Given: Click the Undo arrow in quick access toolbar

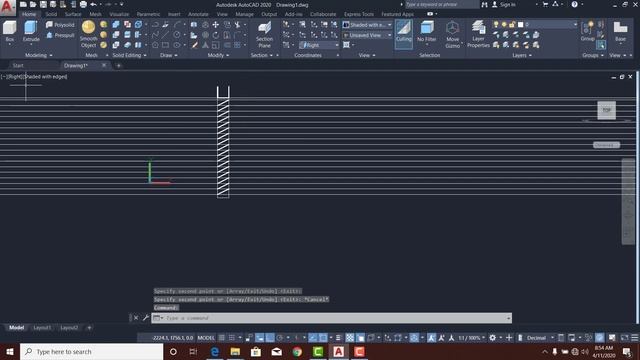Looking at the screenshot, I should tap(93, 4).
